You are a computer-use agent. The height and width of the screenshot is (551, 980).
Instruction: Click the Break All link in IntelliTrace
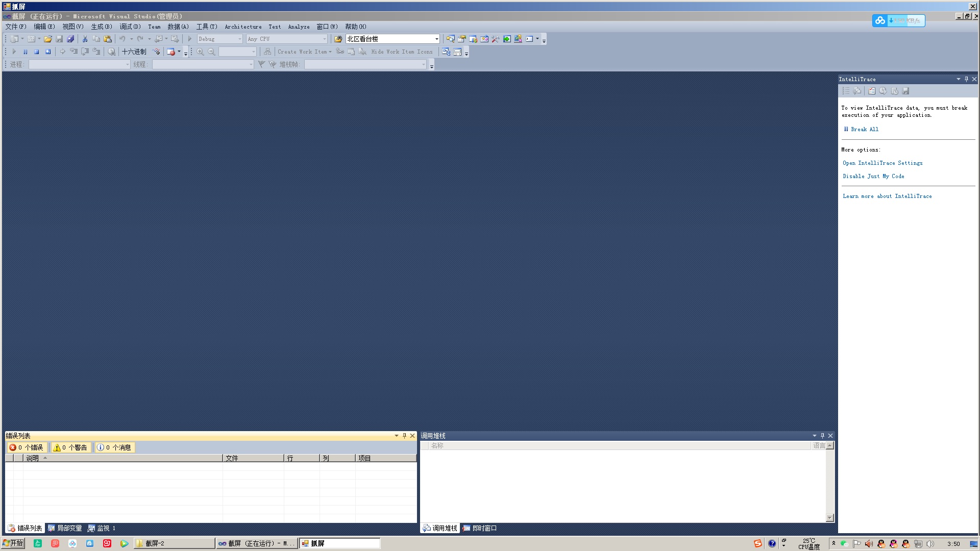(x=864, y=129)
